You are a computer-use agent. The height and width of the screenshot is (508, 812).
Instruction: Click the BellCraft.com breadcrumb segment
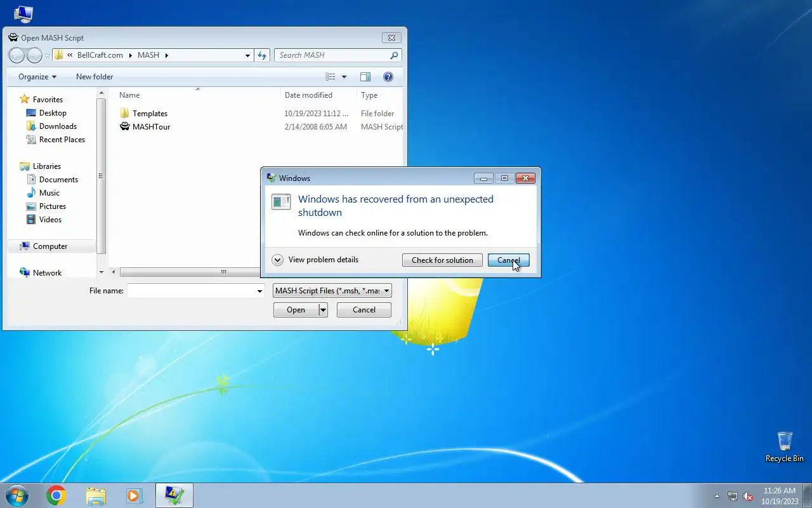point(100,55)
